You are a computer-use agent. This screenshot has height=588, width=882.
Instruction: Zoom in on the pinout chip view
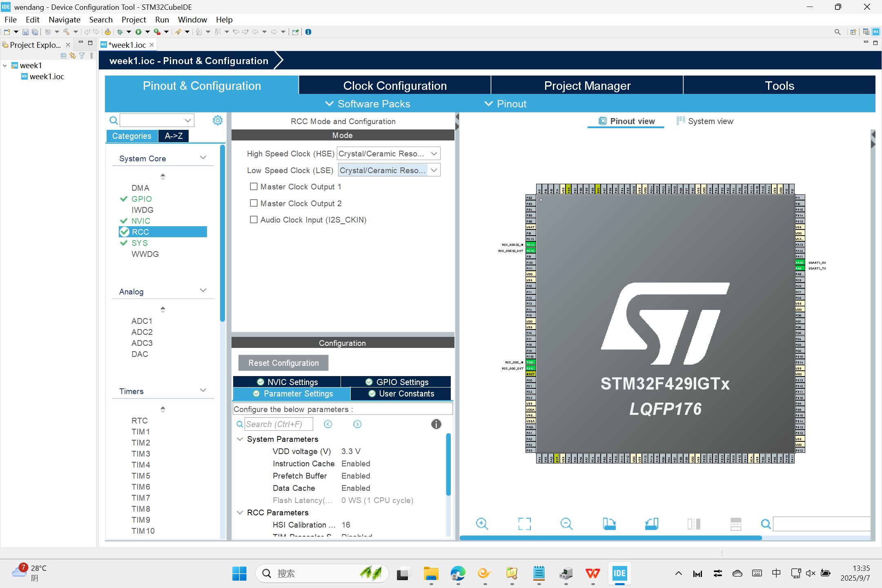click(x=482, y=523)
